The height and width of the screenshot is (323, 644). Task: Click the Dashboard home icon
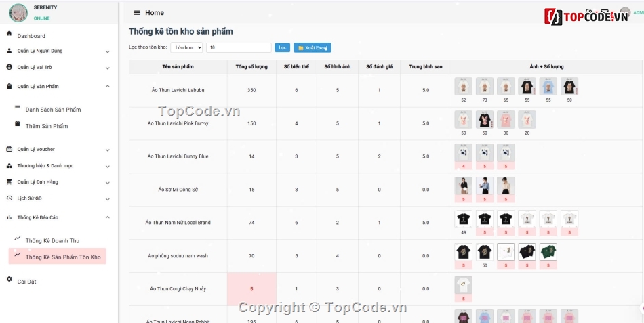click(x=9, y=33)
